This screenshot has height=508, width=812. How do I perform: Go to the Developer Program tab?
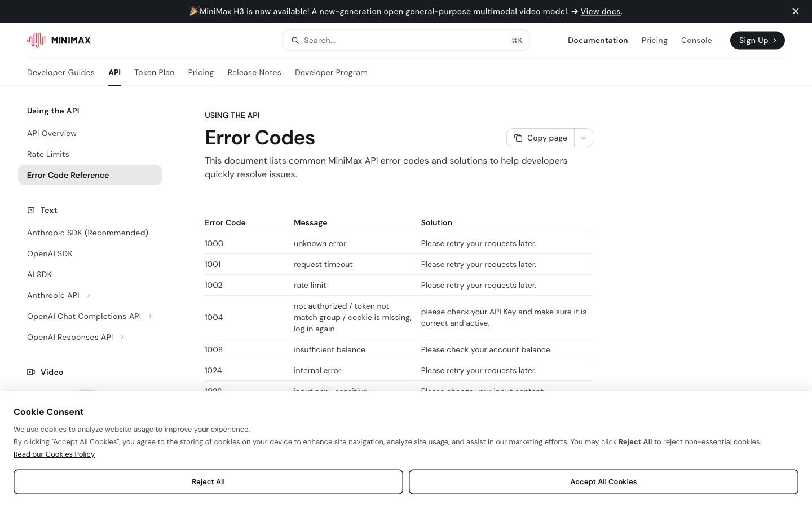(x=331, y=72)
